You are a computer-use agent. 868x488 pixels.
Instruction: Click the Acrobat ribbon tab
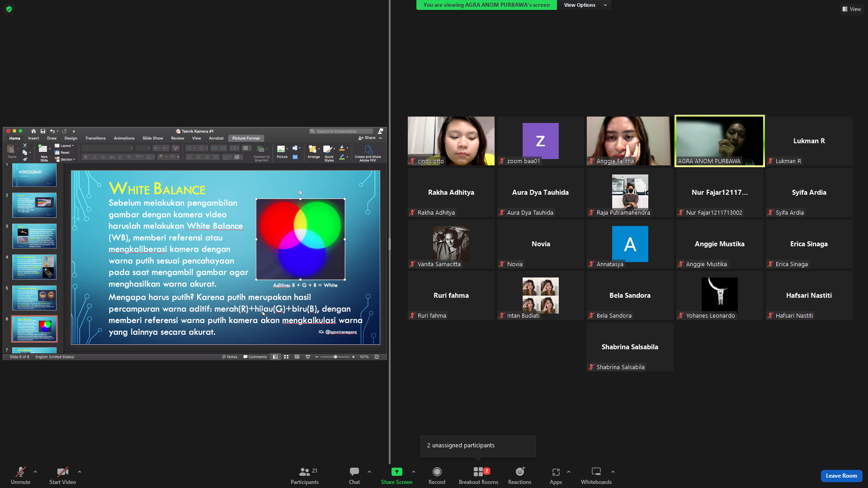pos(216,138)
